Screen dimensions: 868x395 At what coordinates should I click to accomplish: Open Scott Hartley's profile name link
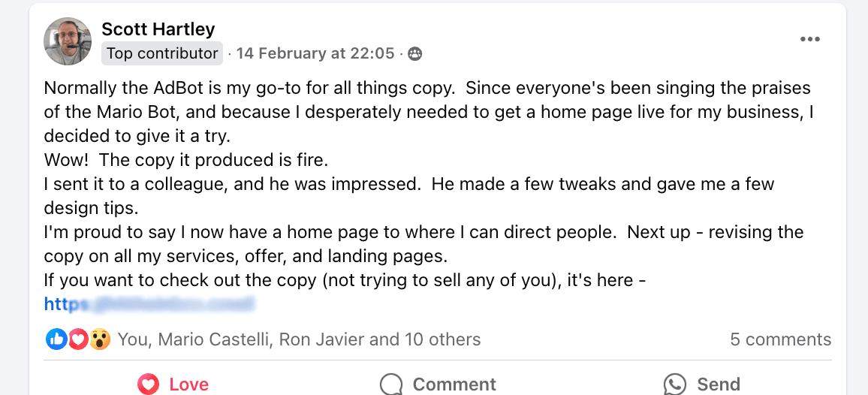click(158, 29)
